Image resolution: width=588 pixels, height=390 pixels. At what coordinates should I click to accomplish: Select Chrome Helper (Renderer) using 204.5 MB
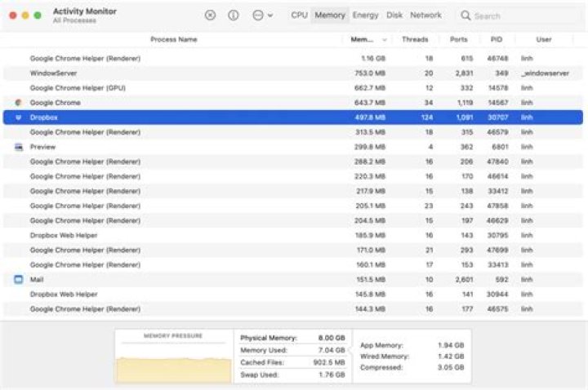coord(293,220)
